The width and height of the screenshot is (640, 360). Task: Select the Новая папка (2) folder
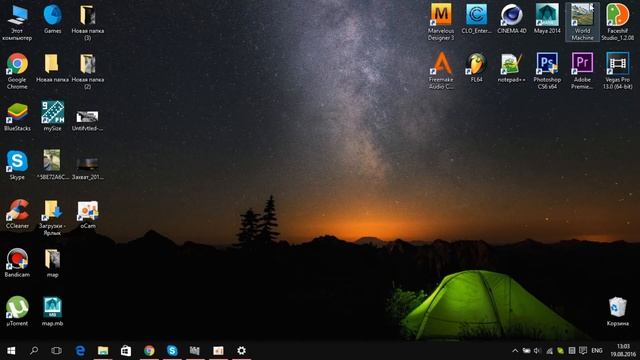88,71
